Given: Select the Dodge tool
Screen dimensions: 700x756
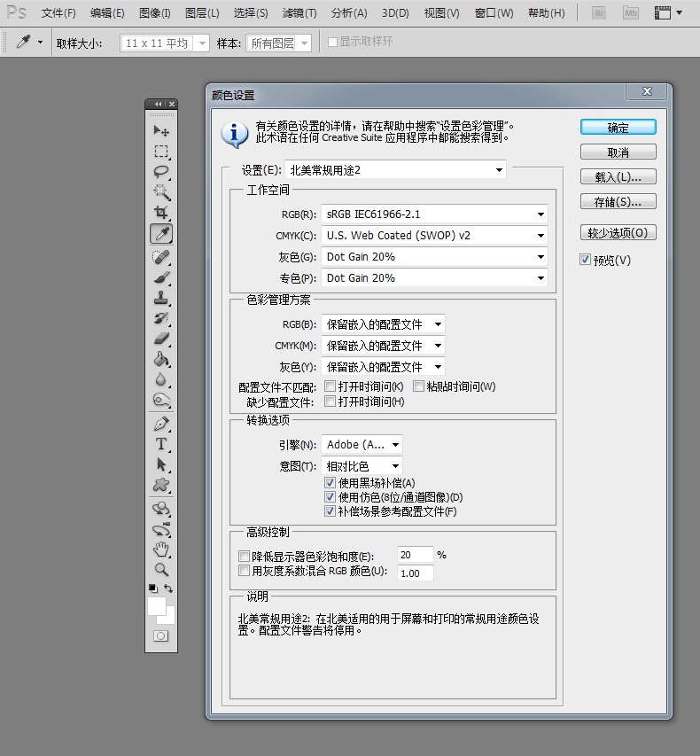Looking at the screenshot, I should pyautogui.click(x=161, y=400).
